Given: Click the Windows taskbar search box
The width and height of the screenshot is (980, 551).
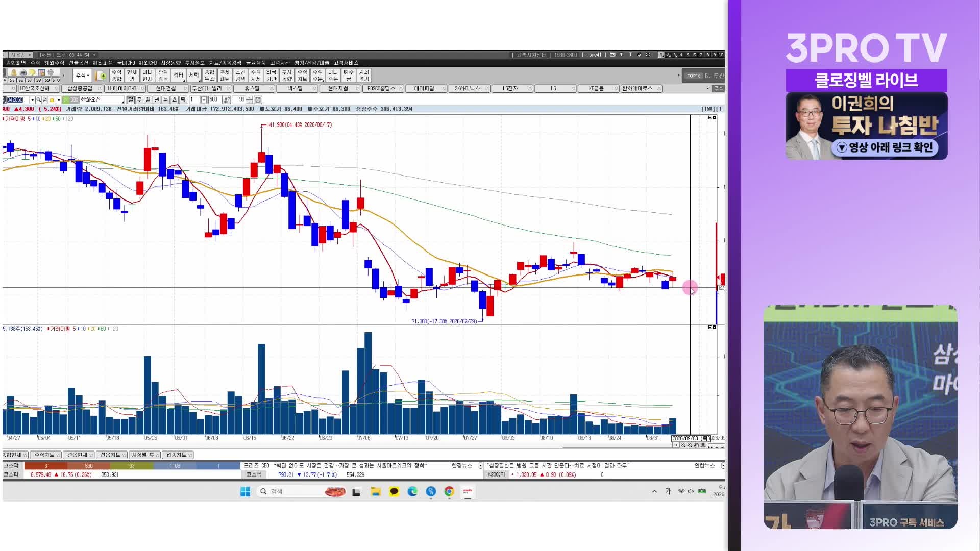Looking at the screenshot, I should tap(301, 491).
